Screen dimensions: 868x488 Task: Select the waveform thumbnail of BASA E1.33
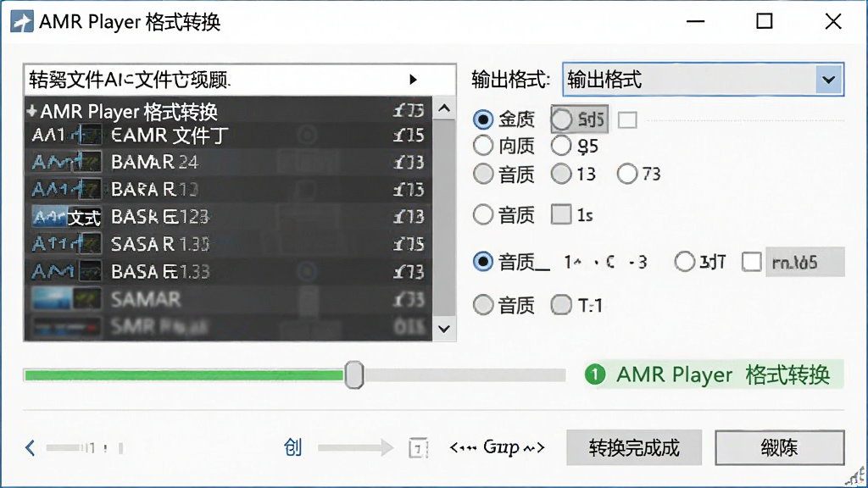tap(66, 272)
